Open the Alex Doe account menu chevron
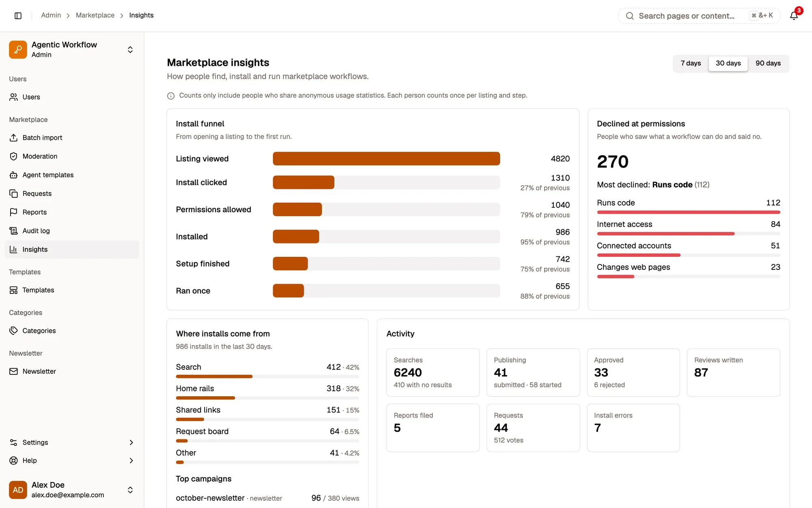Screen dimensions: 812x508 (x=130, y=490)
